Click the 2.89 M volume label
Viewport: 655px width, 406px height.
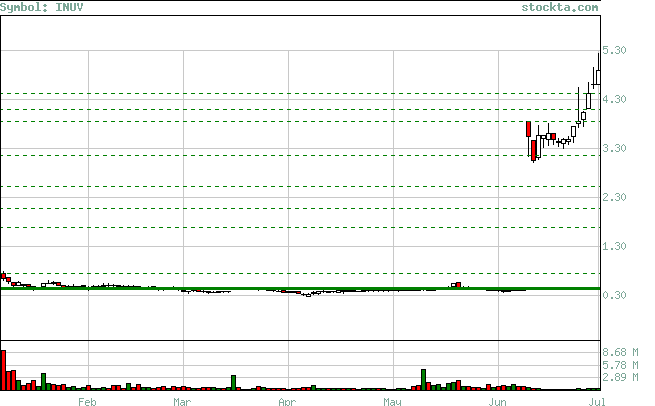[x=620, y=377]
